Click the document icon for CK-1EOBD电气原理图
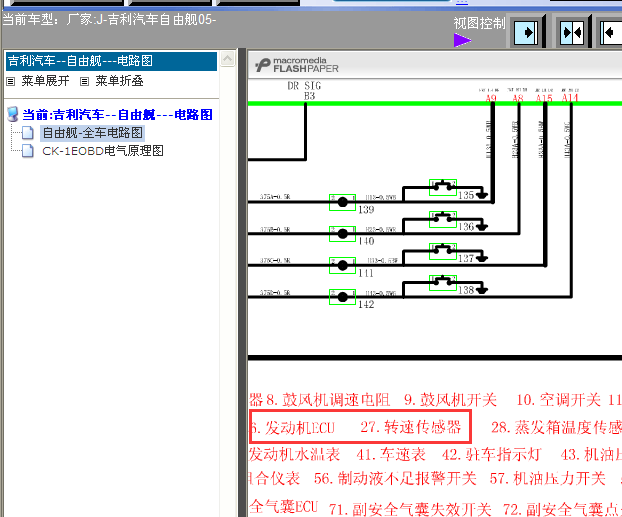The width and height of the screenshot is (622, 517). 27,151
